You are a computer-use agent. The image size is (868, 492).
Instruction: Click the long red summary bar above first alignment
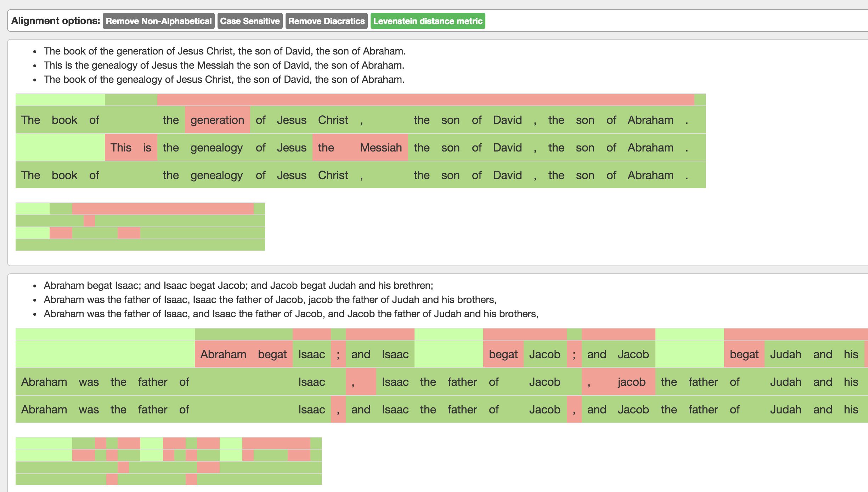point(425,100)
